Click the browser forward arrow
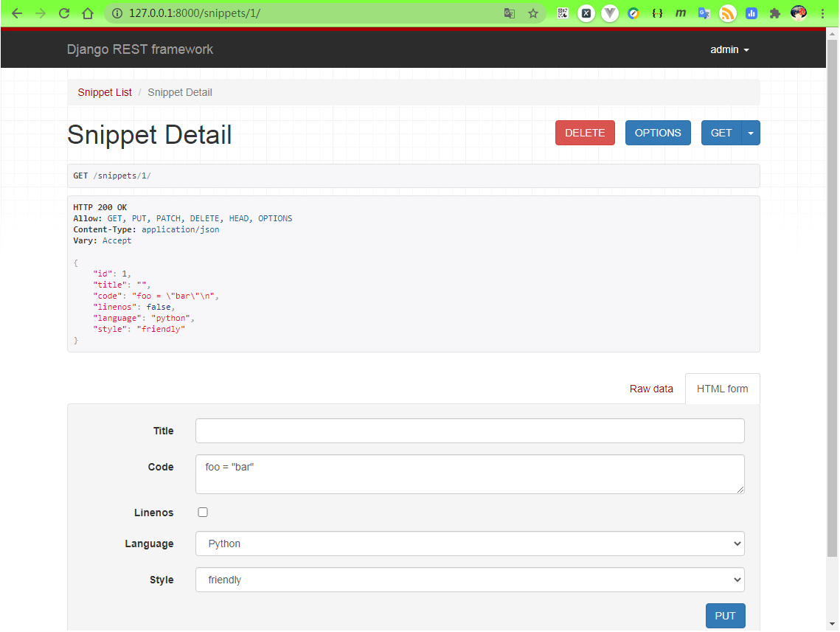The width and height of the screenshot is (840, 632). coord(40,13)
